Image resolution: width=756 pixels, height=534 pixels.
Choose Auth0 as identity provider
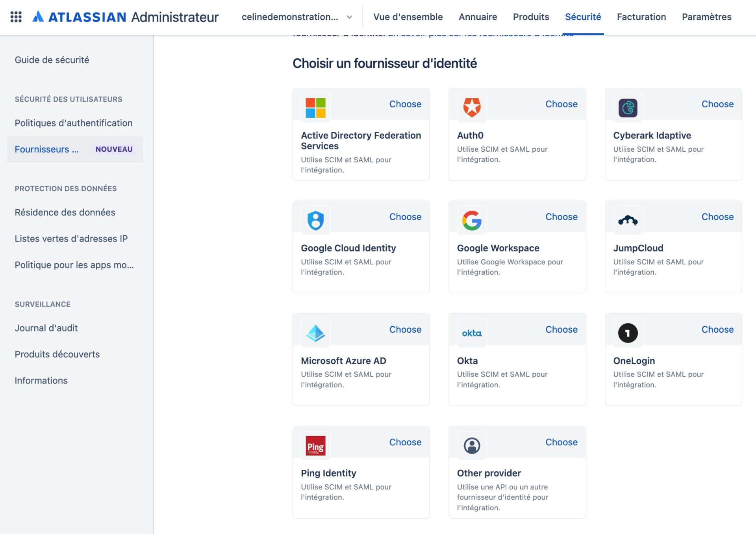[561, 104]
